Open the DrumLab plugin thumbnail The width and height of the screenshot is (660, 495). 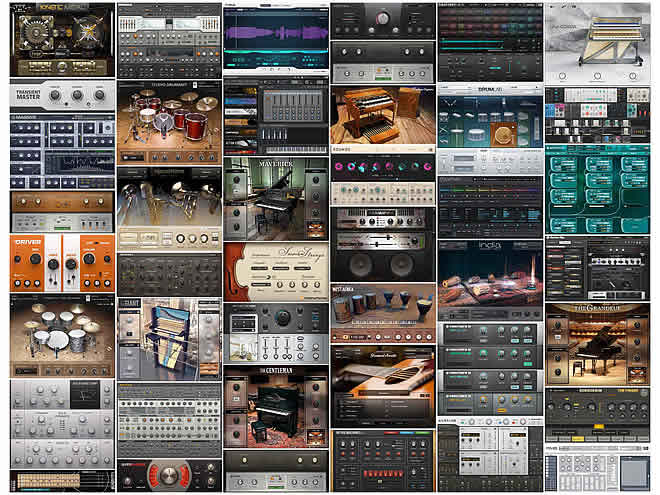(490, 116)
